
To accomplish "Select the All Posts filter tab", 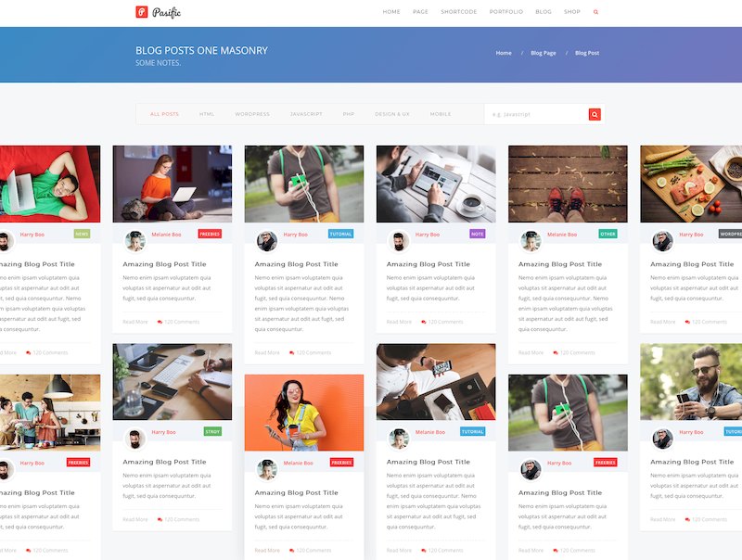I will point(164,114).
